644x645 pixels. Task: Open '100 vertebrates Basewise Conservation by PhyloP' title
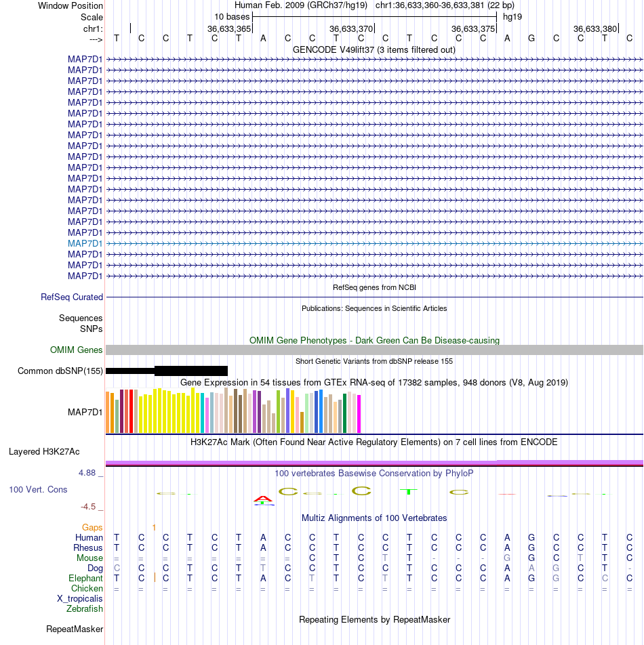pos(374,474)
